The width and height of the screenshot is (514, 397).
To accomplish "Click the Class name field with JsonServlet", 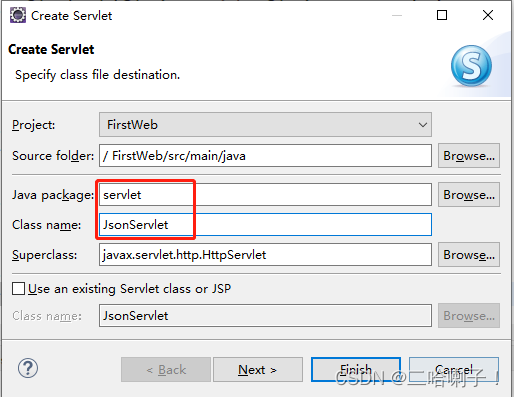I will coord(265,225).
